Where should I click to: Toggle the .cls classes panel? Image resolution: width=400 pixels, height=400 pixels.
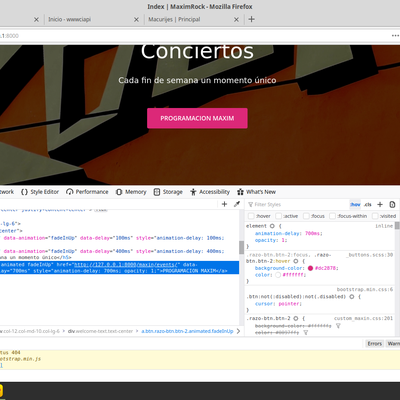[368, 204]
